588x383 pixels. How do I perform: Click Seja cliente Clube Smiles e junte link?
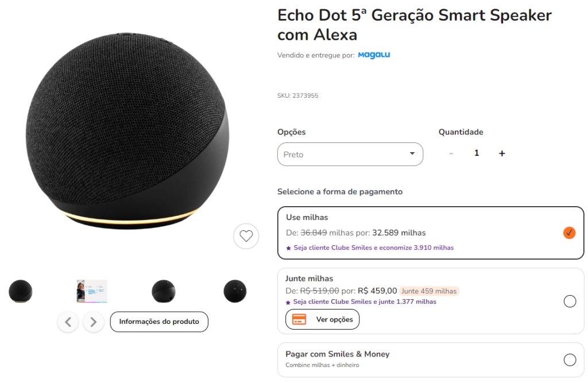click(x=365, y=301)
